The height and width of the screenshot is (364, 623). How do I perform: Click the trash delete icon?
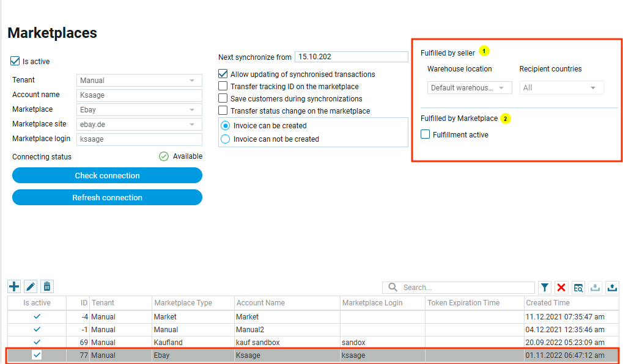coord(46,286)
